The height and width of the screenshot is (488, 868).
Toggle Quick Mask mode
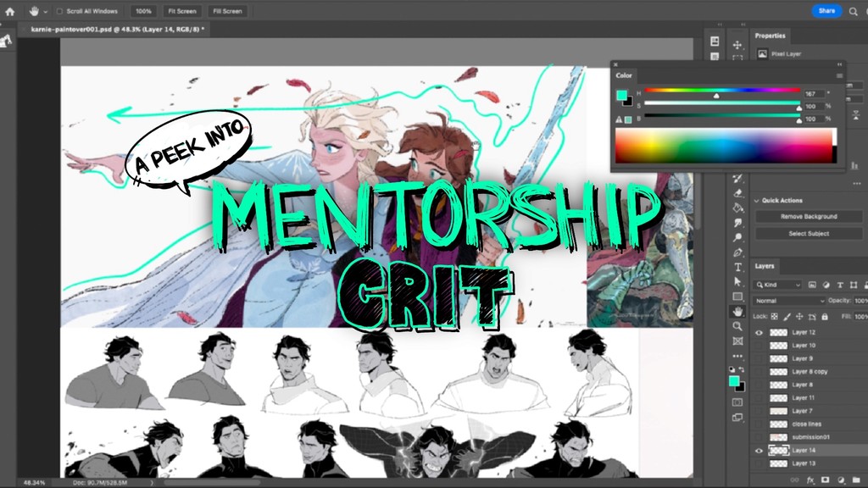coord(737,402)
